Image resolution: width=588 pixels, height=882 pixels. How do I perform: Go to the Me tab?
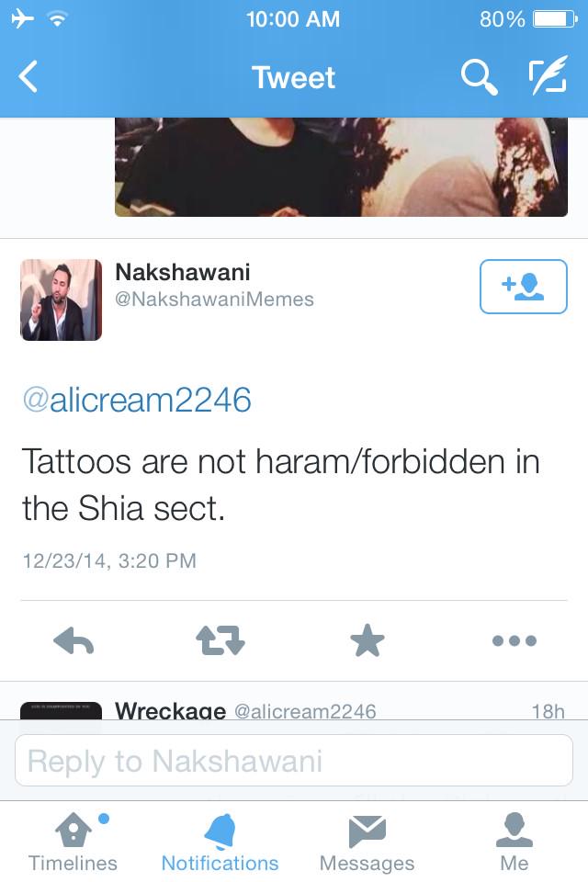coord(514,842)
